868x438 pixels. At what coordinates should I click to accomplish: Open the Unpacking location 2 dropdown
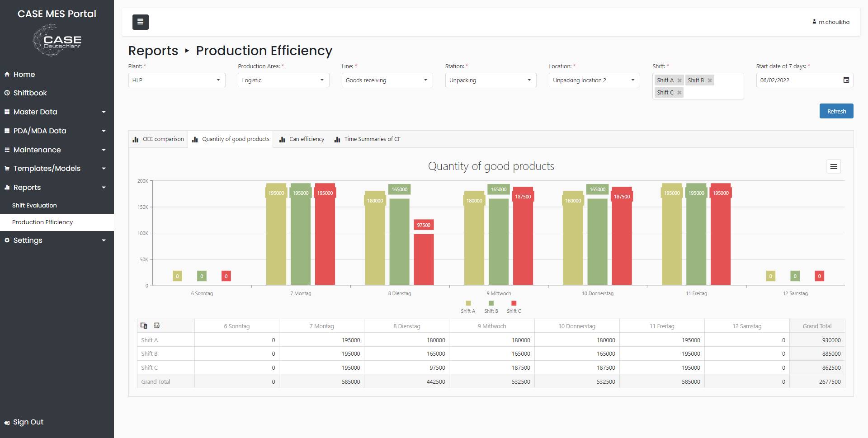[594, 80]
